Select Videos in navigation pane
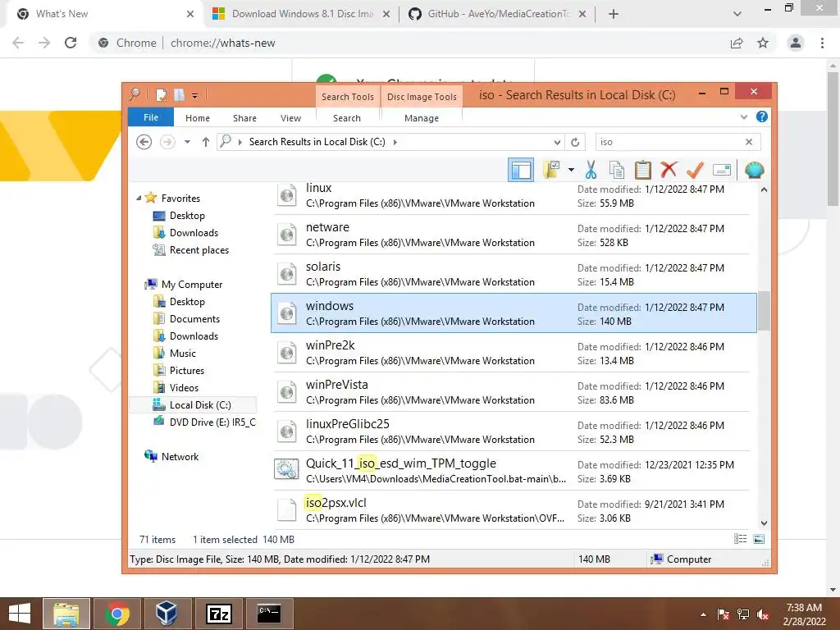The width and height of the screenshot is (840, 630). tap(184, 387)
